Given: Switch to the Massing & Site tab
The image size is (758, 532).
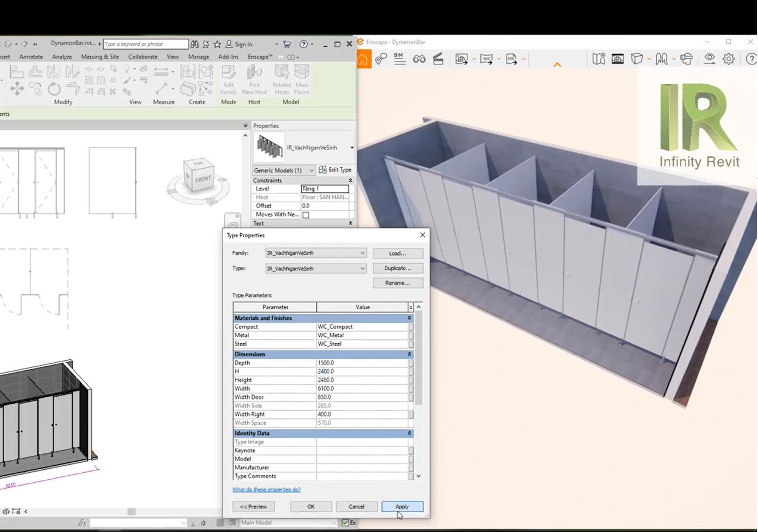Looking at the screenshot, I should click(x=100, y=57).
